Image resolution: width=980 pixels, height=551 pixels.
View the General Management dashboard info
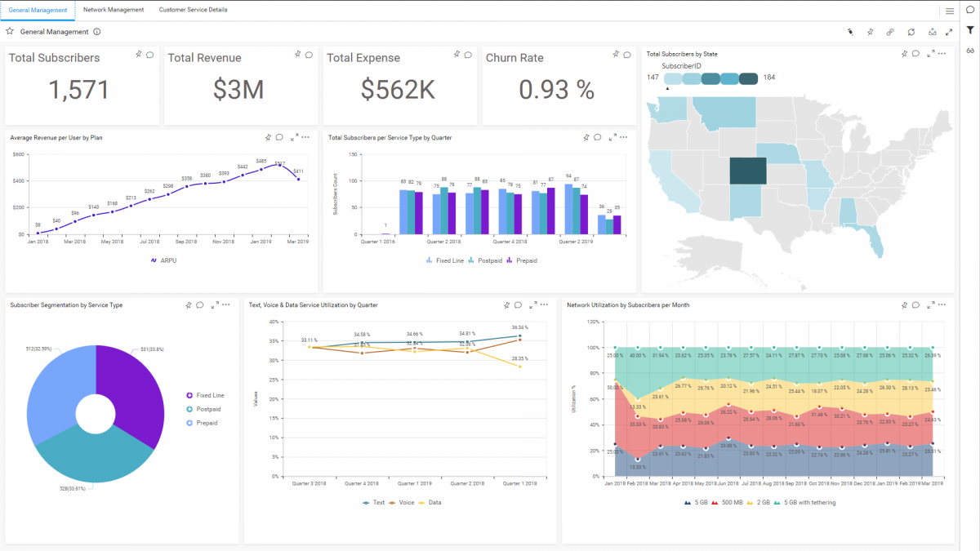96,31
